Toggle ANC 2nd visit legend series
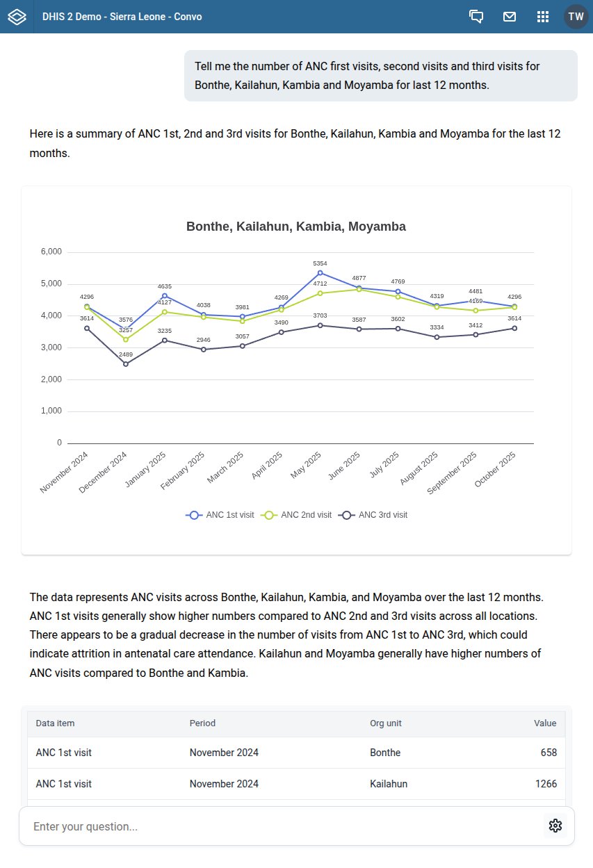Screen dimensions: 593x868 coord(297,515)
